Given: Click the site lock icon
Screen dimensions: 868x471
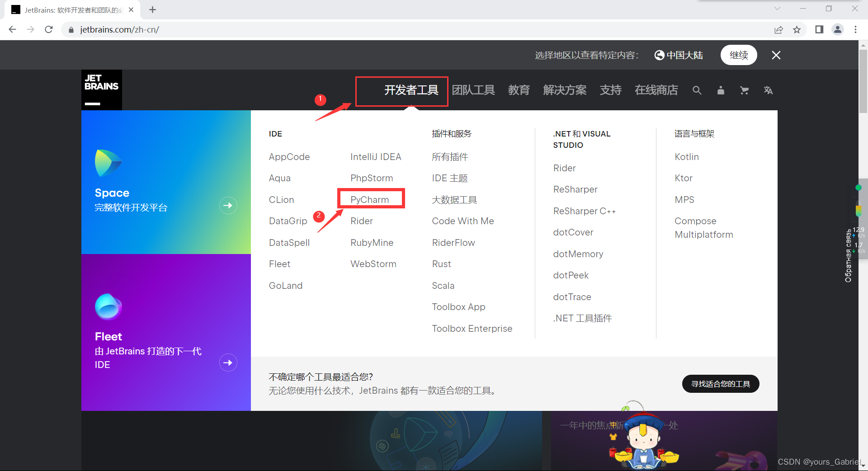Looking at the screenshot, I should click(71, 30).
